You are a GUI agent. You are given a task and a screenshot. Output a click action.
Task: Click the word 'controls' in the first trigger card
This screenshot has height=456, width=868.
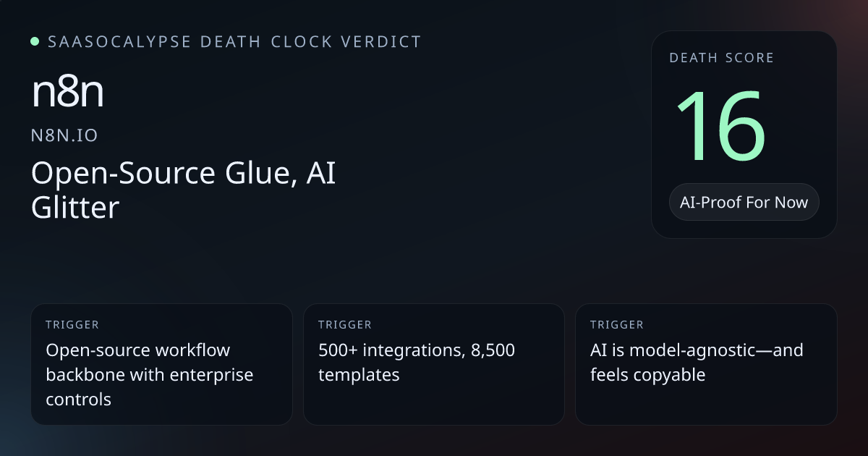tap(78, 399)
